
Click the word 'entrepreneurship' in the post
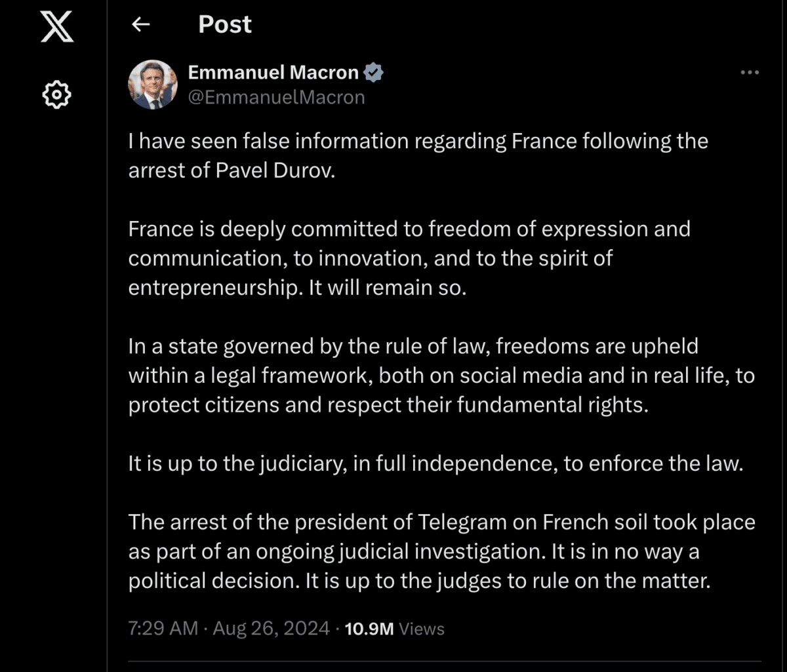(x=213, y=288)
